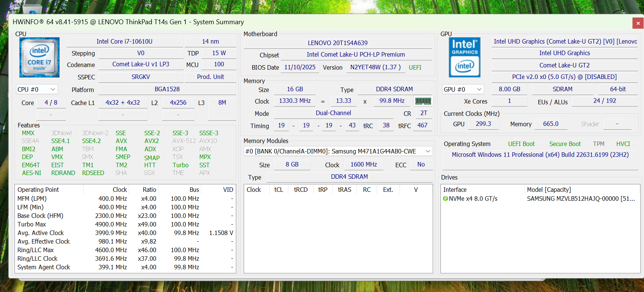Select the Memory Mode Dual-Channel
Screen dimensions: 644x292
pos(333,113)
